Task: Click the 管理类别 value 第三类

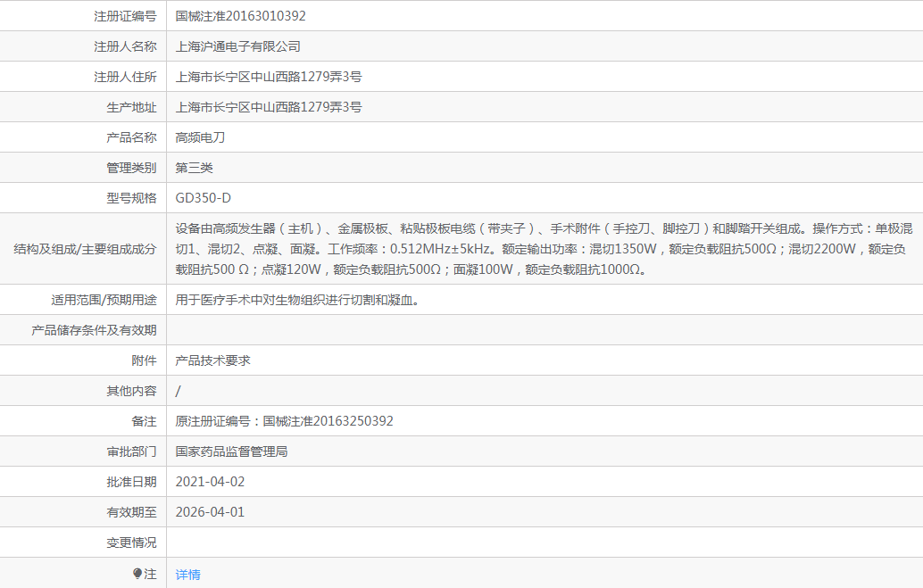Action: point(193,167)
